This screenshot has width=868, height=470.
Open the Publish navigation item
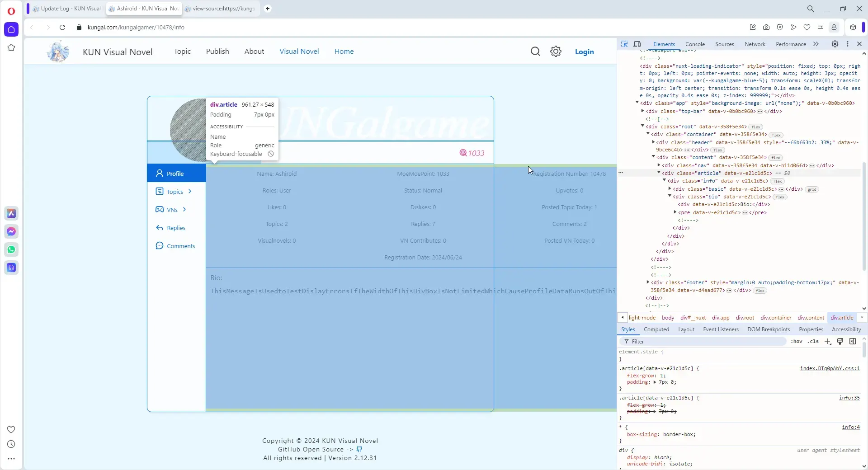(x=217, y=52)
